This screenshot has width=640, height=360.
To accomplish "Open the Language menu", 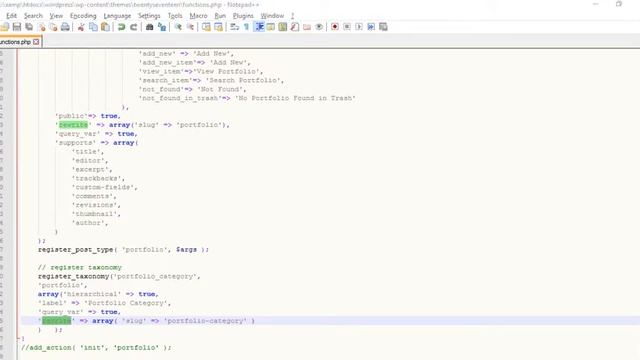I will (x=117, y=16).
